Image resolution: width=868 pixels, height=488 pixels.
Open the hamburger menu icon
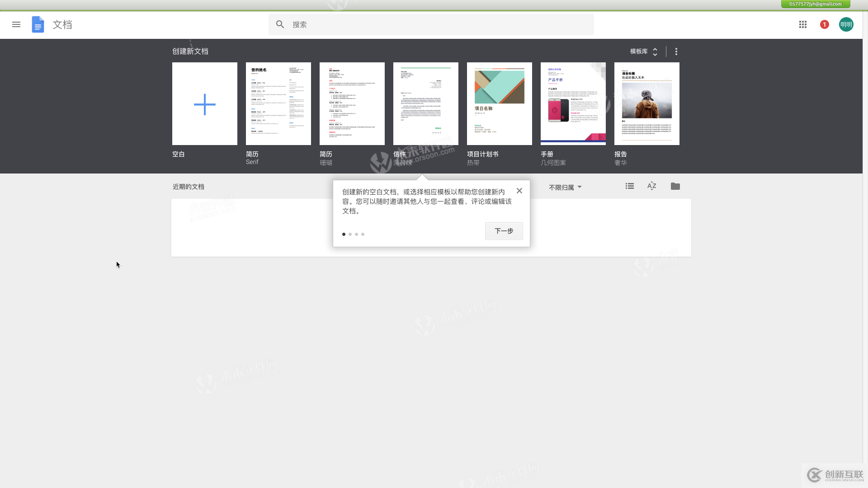coord(16,24)
